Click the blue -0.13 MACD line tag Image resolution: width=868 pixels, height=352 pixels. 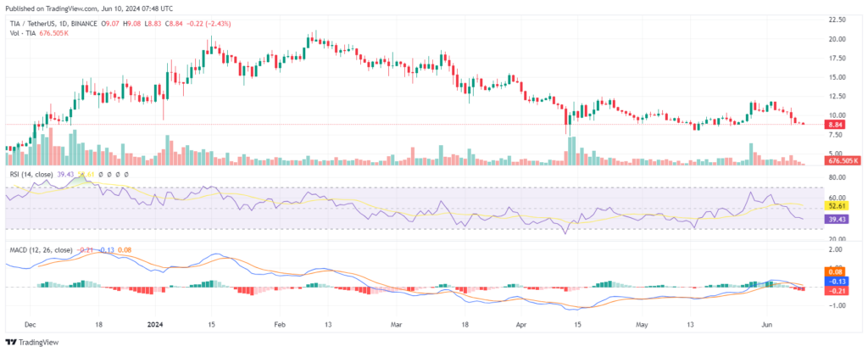pos(835,281)
